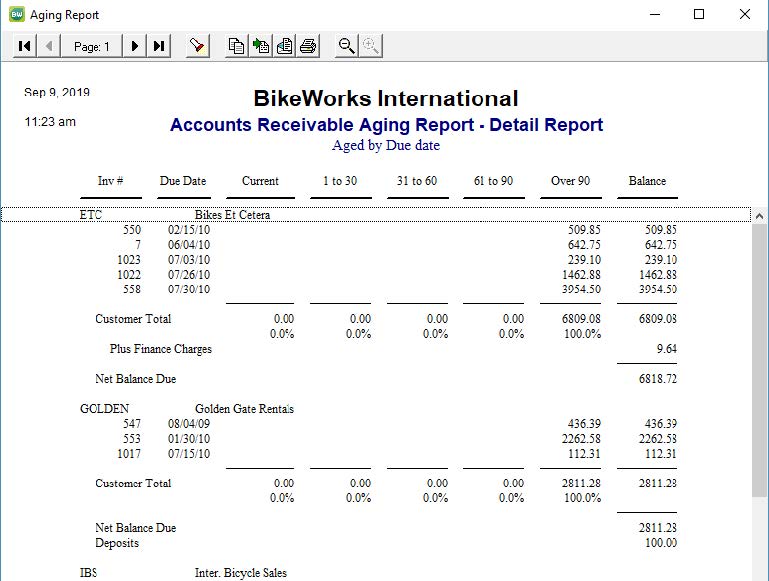Zoom out the report view
This screenshot has height=581, width=769.
tap(347, 46)
